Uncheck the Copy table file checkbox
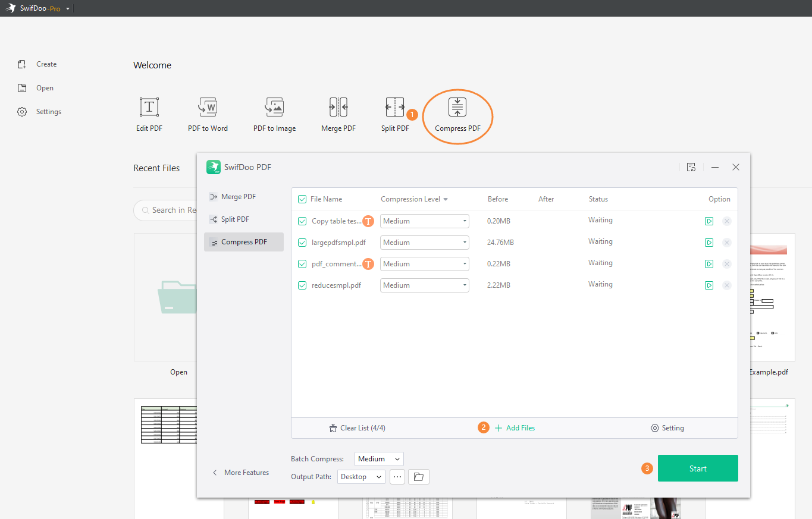 pos(302,221)
